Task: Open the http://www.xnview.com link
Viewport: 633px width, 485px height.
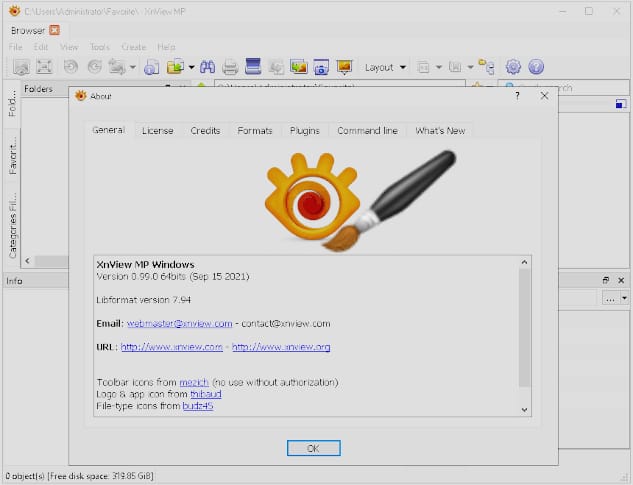Action: point(172,347)
